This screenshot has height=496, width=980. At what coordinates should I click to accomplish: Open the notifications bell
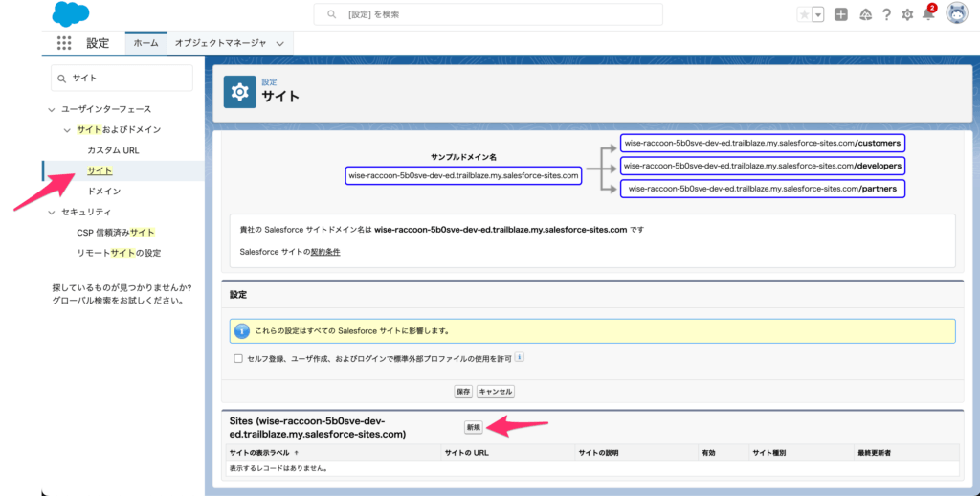927,14
